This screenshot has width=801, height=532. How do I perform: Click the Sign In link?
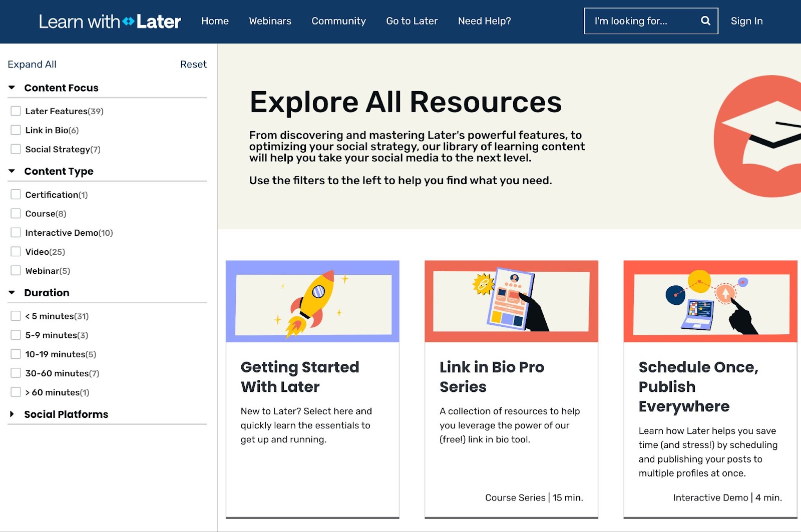pos(746,21)
